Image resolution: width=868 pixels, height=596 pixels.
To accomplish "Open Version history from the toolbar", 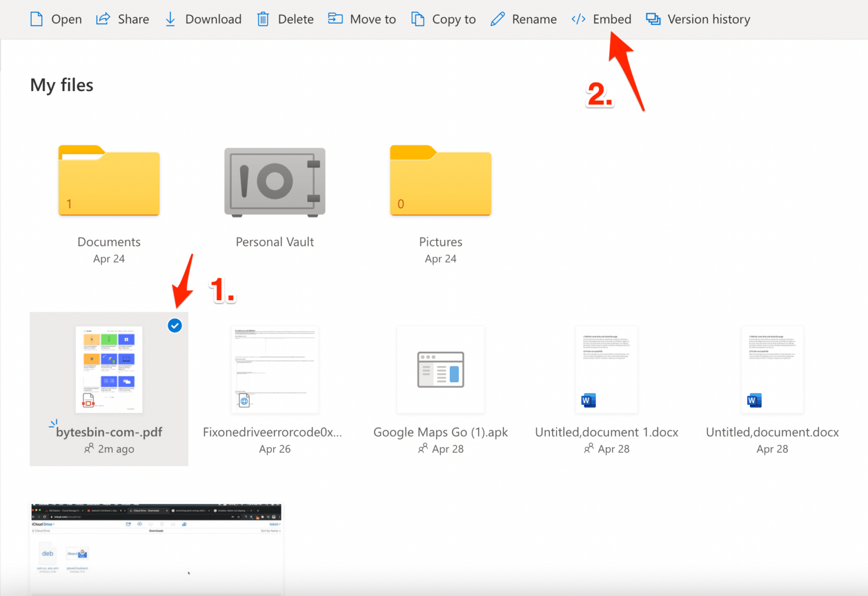I will click(x=653, y=19).
